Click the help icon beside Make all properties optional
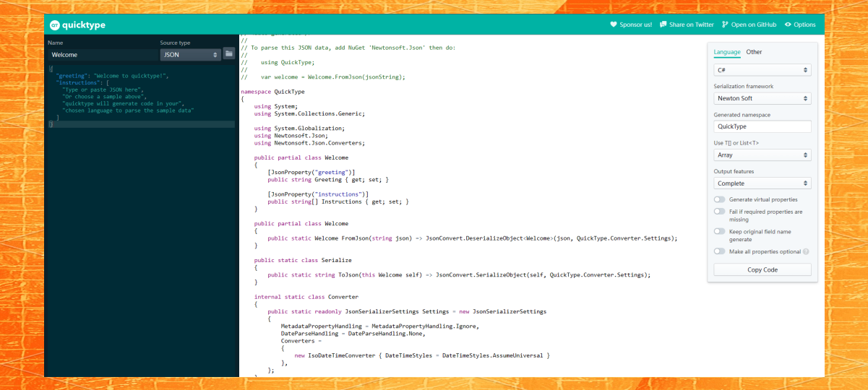Viewport: 868px width, 390px height. (806, 251)
